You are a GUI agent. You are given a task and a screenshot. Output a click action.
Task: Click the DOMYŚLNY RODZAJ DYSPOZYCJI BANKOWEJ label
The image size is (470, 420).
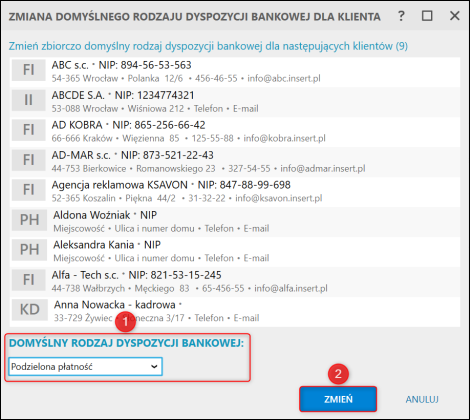[127, 343]
